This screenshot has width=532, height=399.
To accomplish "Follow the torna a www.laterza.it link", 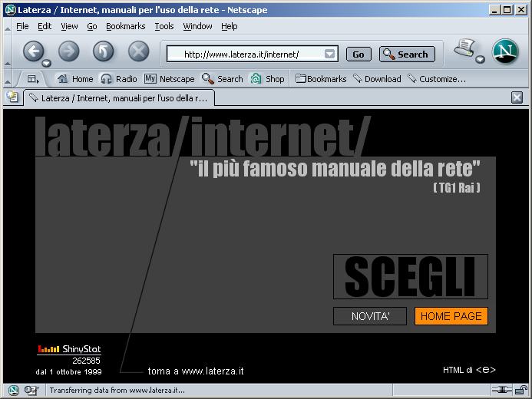I will tap(196, 371).
